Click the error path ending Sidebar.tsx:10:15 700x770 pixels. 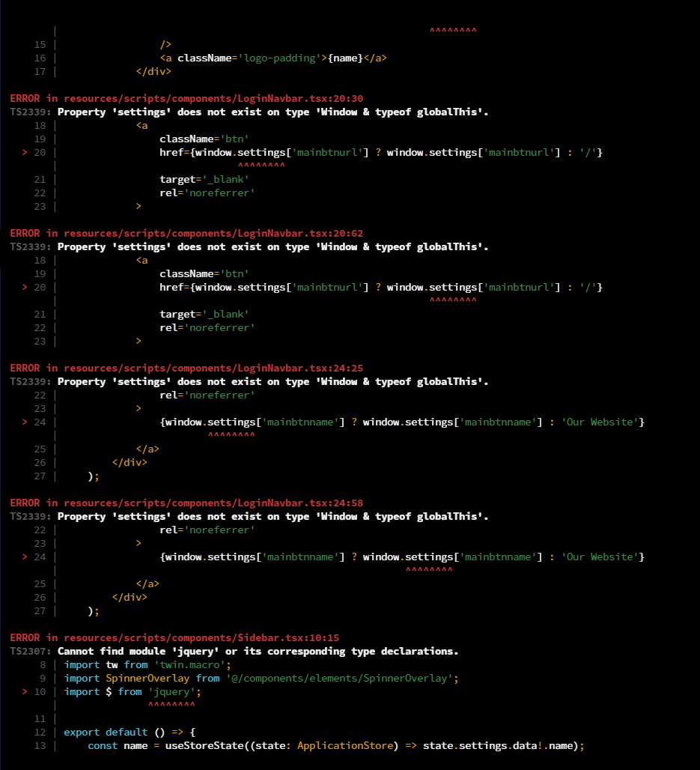201,638
